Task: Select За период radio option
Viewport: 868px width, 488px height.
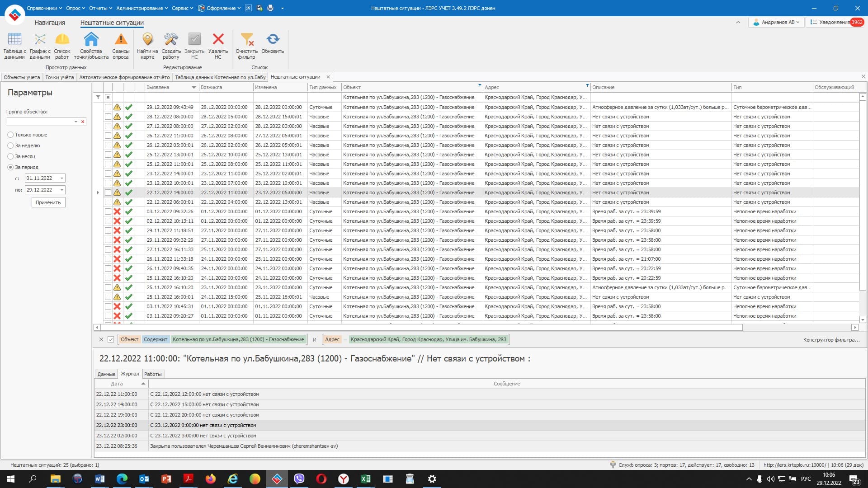Action: [x=10, y=167]
